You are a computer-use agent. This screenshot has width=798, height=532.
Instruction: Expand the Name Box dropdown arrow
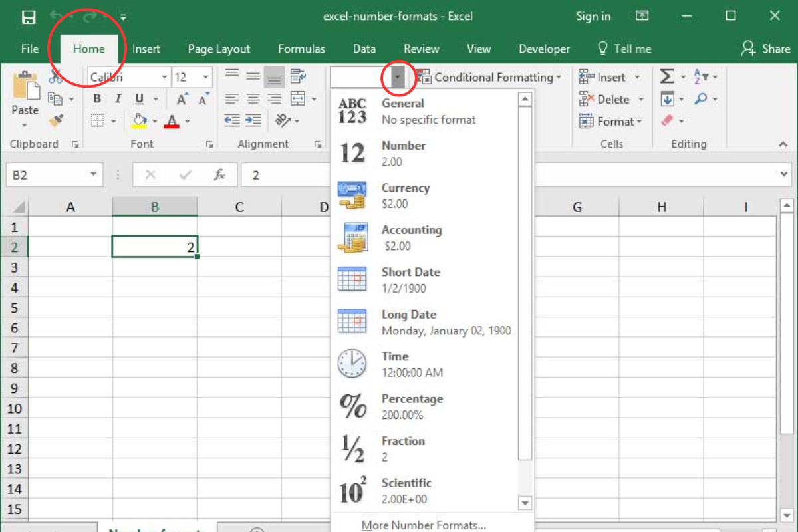(x=93, y=175)
